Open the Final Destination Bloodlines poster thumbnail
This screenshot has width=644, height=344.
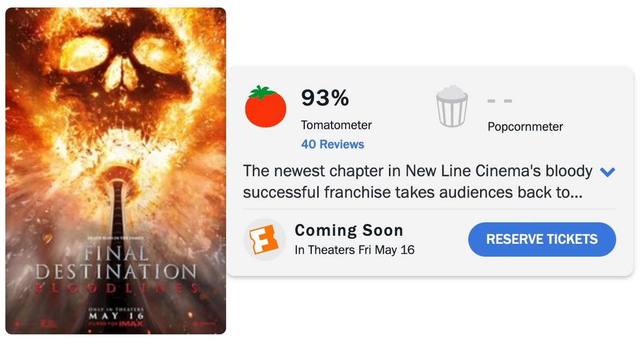pyautogui.click(x=115, y=171)
